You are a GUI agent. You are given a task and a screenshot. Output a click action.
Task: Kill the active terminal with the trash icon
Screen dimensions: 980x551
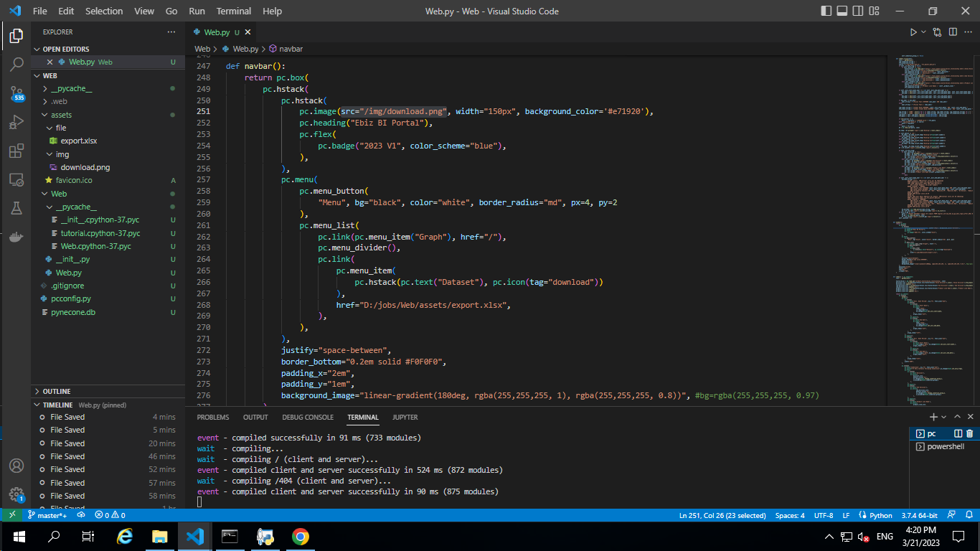point(969,433)
